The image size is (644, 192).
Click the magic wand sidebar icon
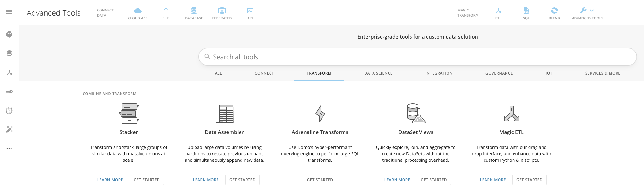tap(9, 130)
